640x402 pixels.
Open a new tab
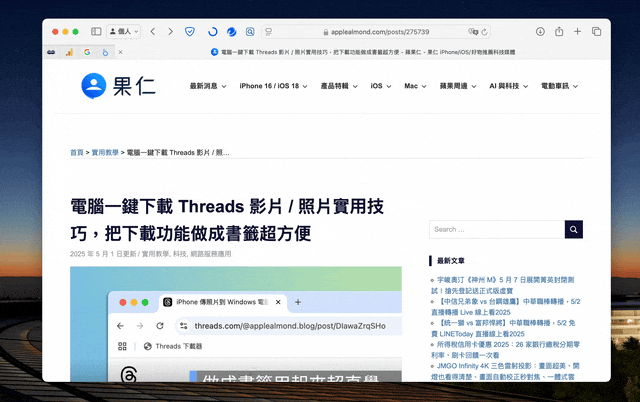click(x=577, y=31)
